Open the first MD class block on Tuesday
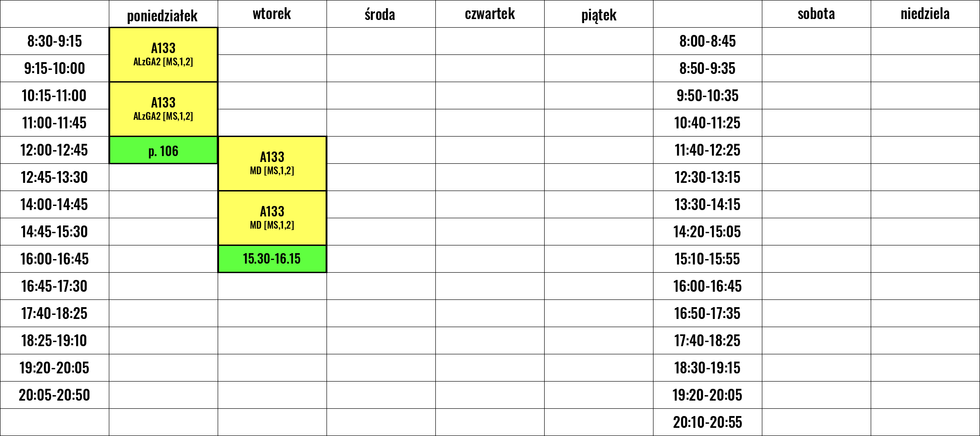The height and width of the screenshot is (436, 980). [x=272, y=164]
